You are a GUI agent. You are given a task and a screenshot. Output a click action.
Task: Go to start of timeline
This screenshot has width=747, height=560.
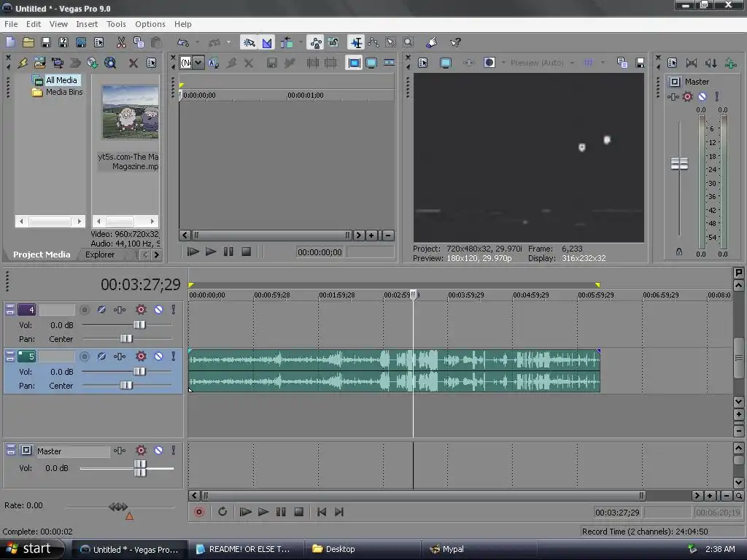pyautogui.click(x=322, y=512)
